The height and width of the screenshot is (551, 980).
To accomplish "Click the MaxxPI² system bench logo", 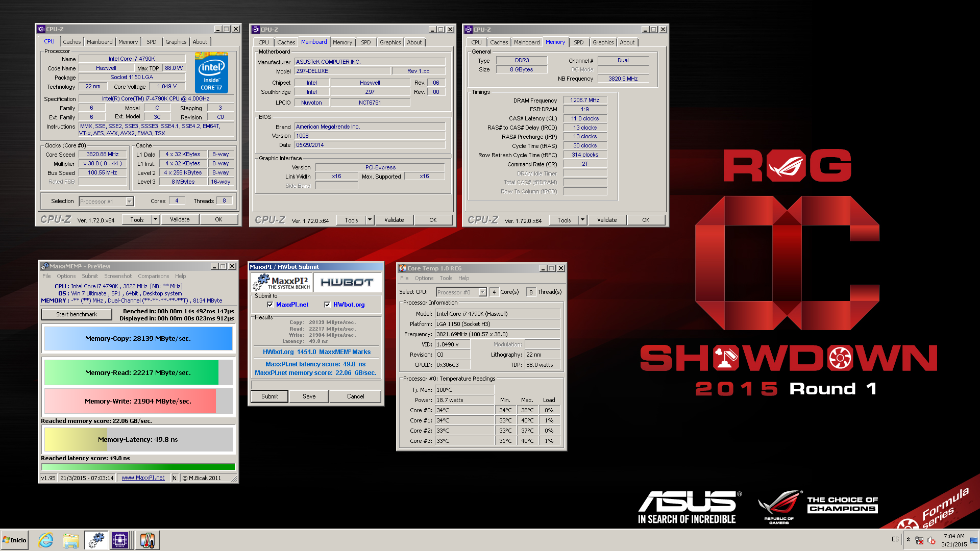I will point(281,282).
